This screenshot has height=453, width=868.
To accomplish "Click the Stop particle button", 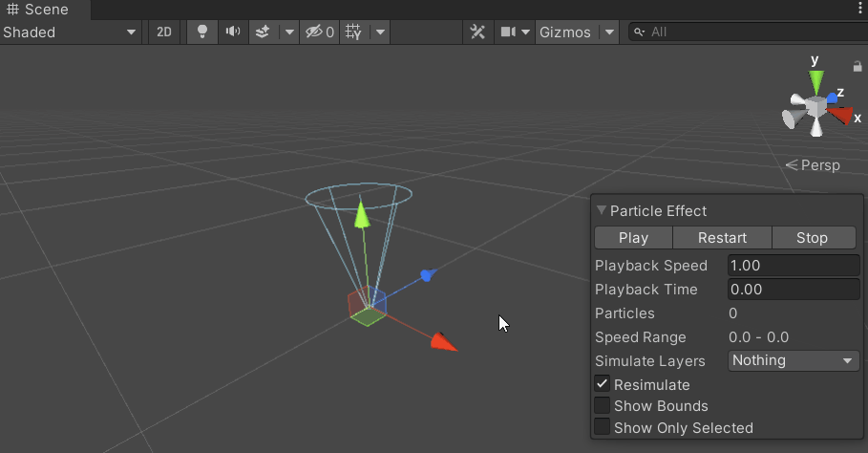I will tap(814, 238).
